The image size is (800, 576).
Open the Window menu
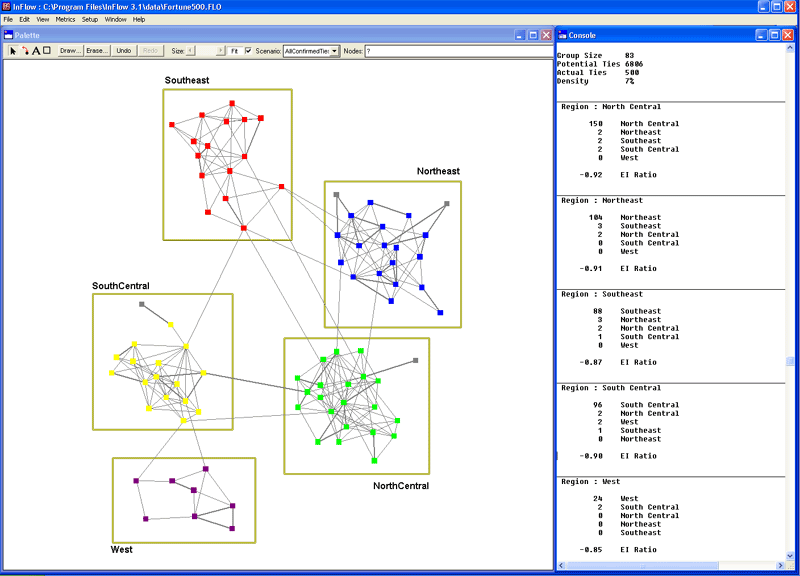[115, 19]
